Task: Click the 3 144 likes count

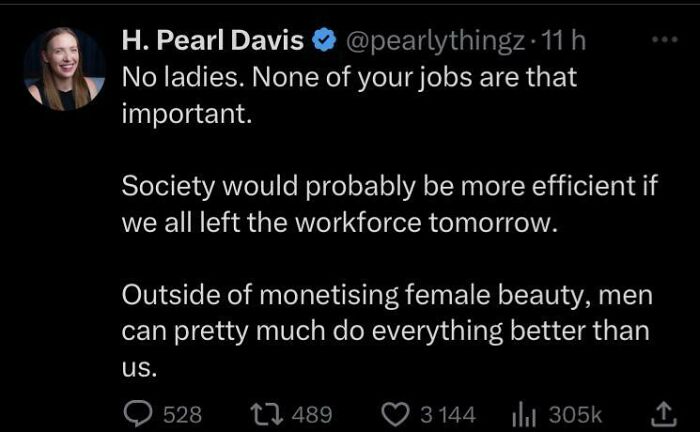Action: [x=447, y=412]
